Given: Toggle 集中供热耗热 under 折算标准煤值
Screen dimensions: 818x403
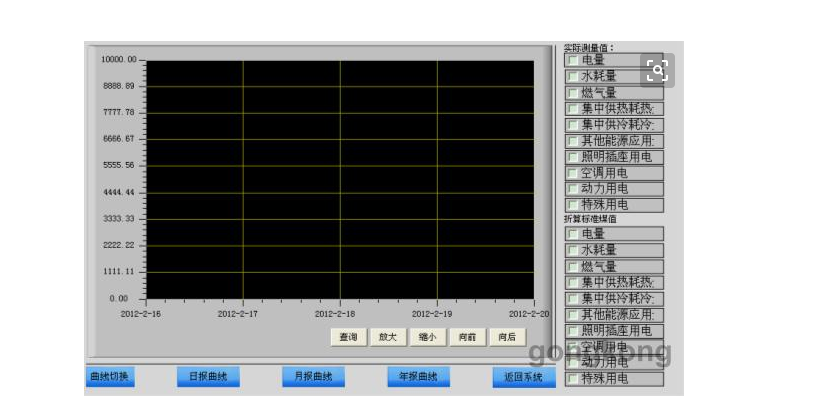Looking at the screenshot, I should 573,282.
